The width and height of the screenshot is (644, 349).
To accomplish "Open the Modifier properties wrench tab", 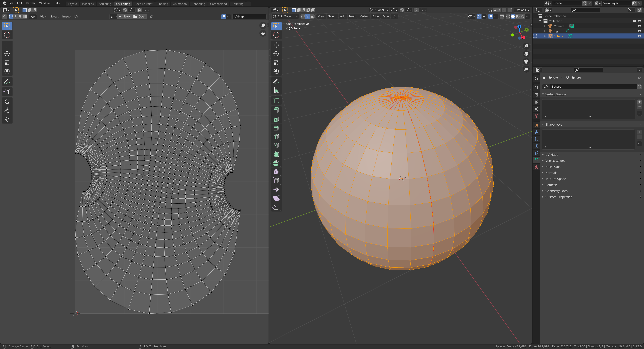I will [536, 132].
